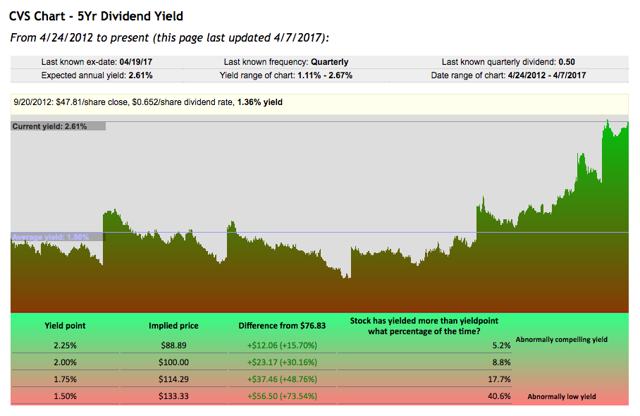Screen dimensions: 640x416
Task: Click the 40.6% time percentage
Action: pos(499,396)
